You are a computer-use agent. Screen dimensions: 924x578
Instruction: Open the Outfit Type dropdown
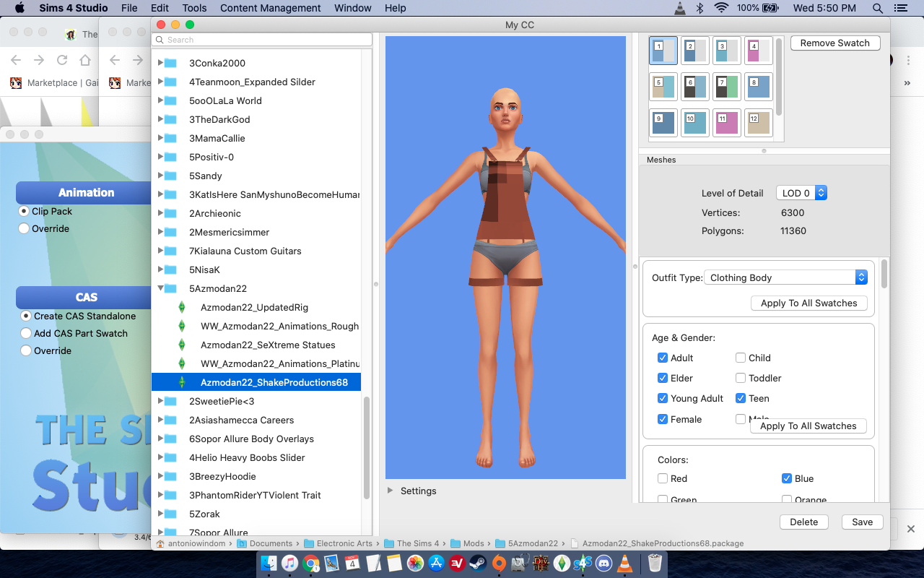(787, 277)
